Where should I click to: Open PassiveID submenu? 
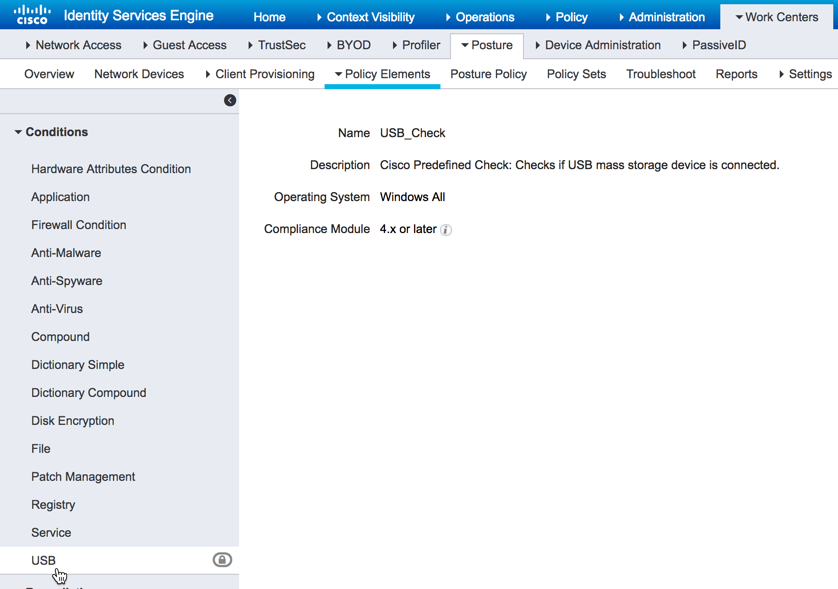tap(714, 45)
